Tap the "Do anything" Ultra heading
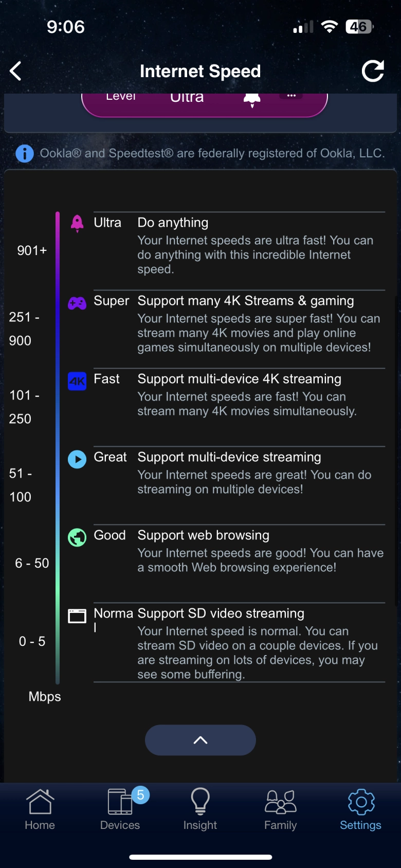The height and width of the screenshot is (868, 401). (x=173, y=223)
